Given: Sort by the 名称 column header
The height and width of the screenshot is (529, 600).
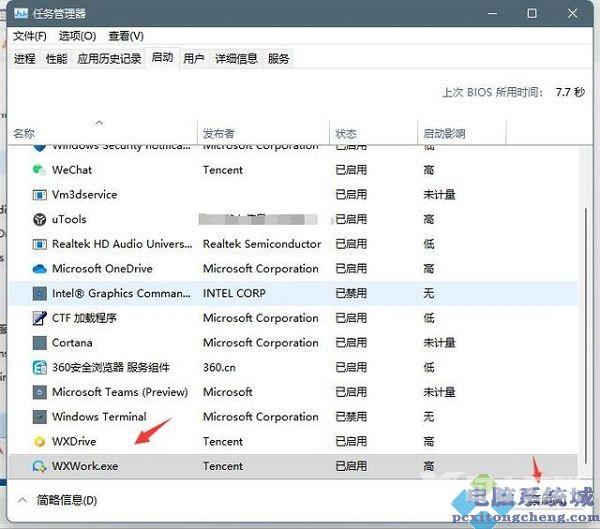Looking at the screenshot, I should [x=102, y=132].
